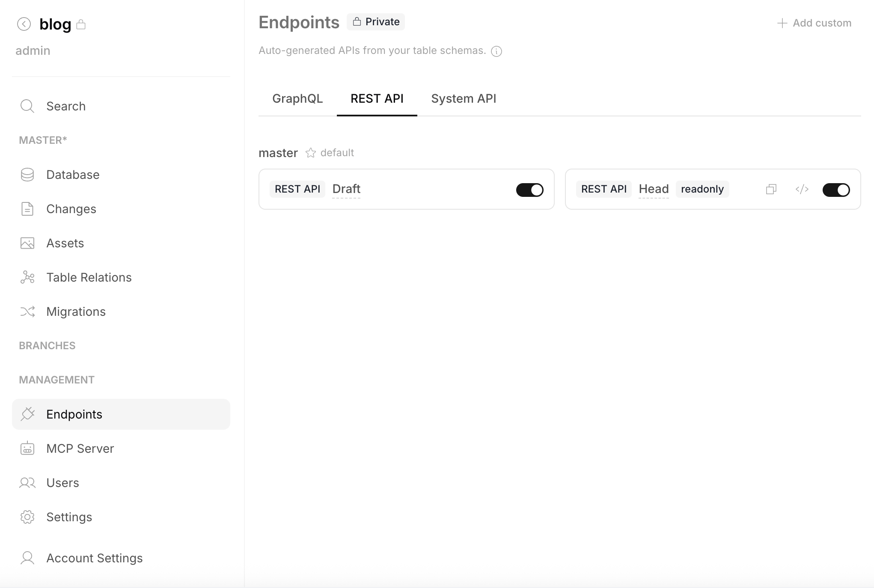View code for the Head endpoint
The image size is (874, 588).
pyautogui.click(x=801, y=190)
